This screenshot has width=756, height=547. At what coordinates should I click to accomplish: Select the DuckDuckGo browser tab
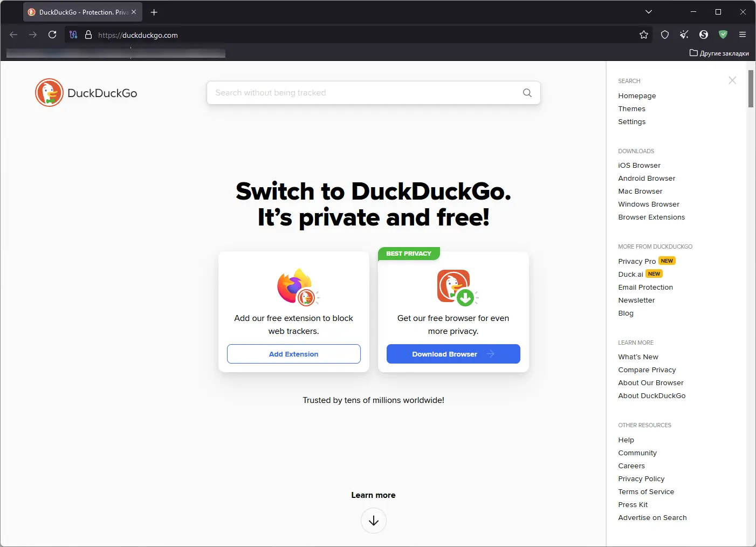point(83,12)
